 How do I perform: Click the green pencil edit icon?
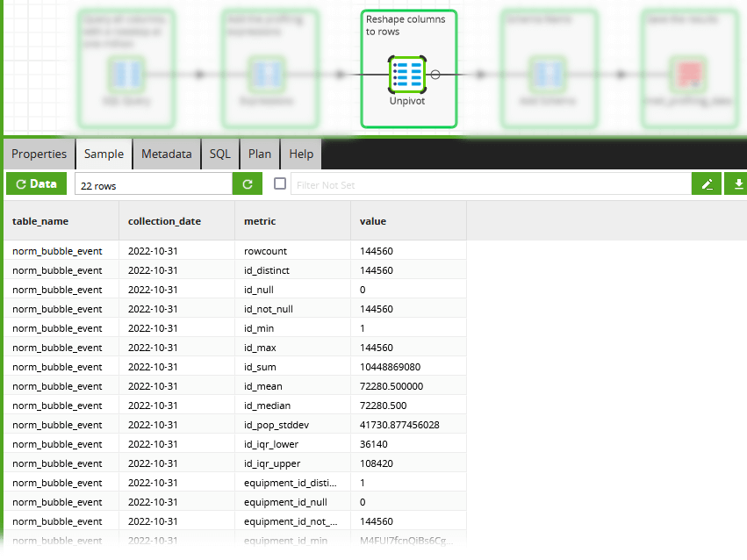[x=707, y=183]
